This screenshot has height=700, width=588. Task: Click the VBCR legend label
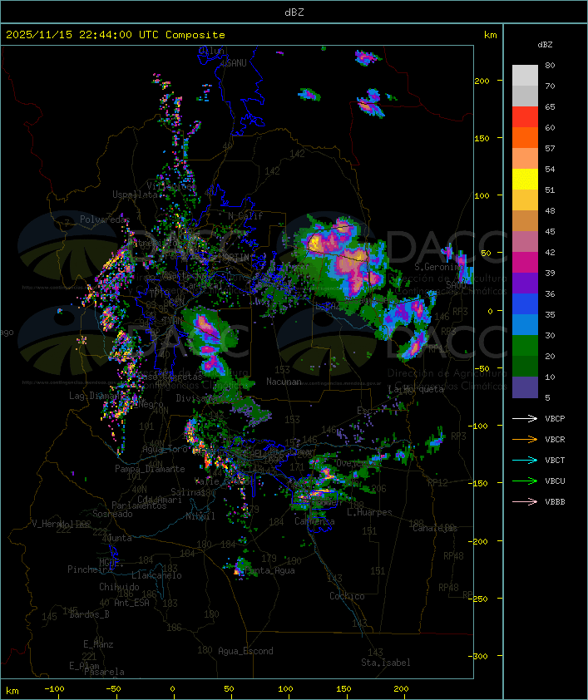tap(555, 439)
